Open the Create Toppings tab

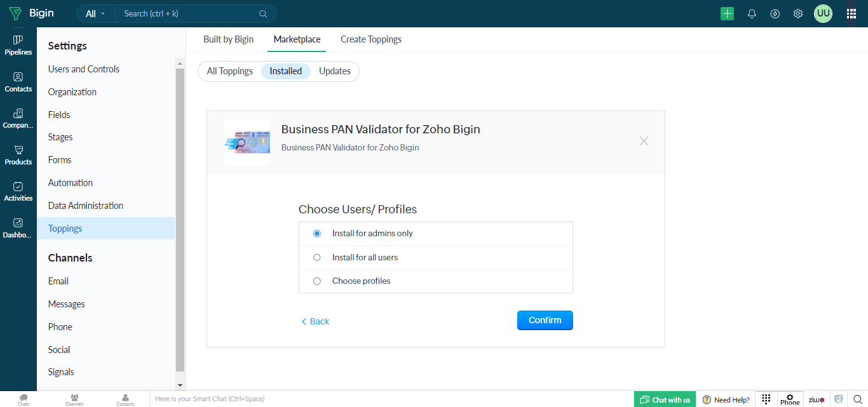[x=371, y=39]
